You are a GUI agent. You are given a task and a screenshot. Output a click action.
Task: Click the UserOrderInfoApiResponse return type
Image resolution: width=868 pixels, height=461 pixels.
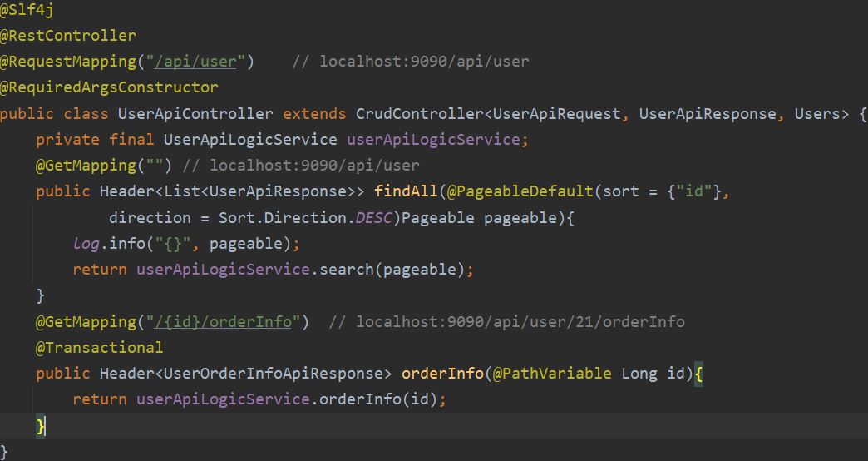tap(273, 374)
